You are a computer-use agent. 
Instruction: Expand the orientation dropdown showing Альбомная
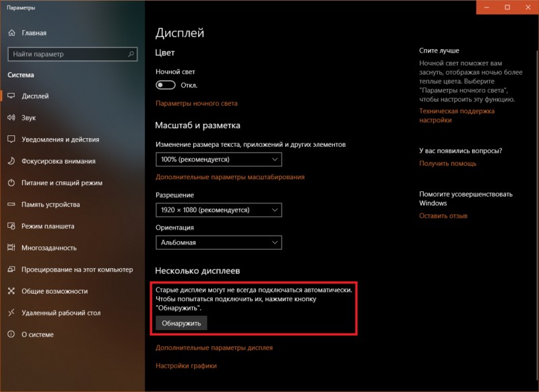point(218,242)
